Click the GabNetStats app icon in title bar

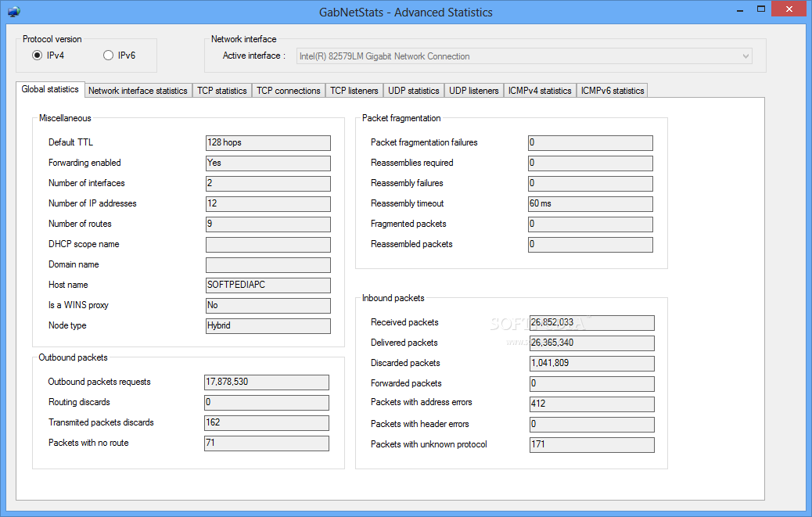pos(14,12)
